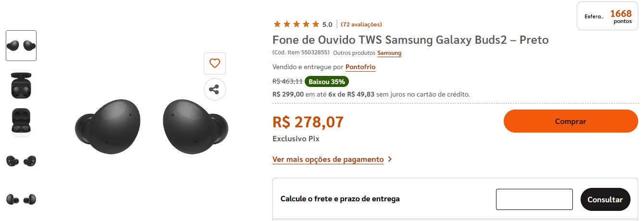Image resolution: width=644 pixels, height=221 pixels.
Task: Click the Comprar button
Action: point(570,121)
